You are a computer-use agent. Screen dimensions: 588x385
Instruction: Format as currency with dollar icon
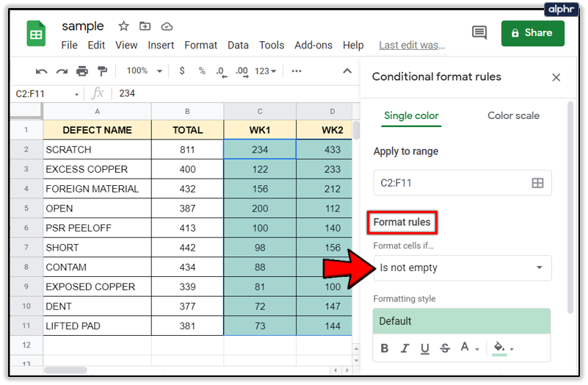[182, 71]
